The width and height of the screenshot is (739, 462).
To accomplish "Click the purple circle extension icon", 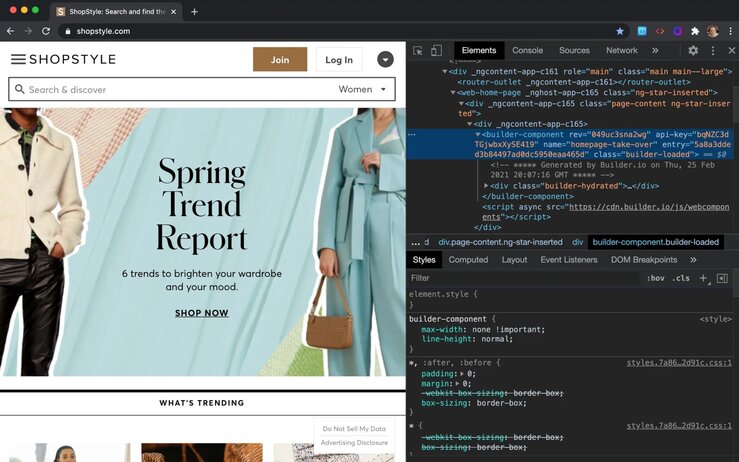I will (677, 31).
